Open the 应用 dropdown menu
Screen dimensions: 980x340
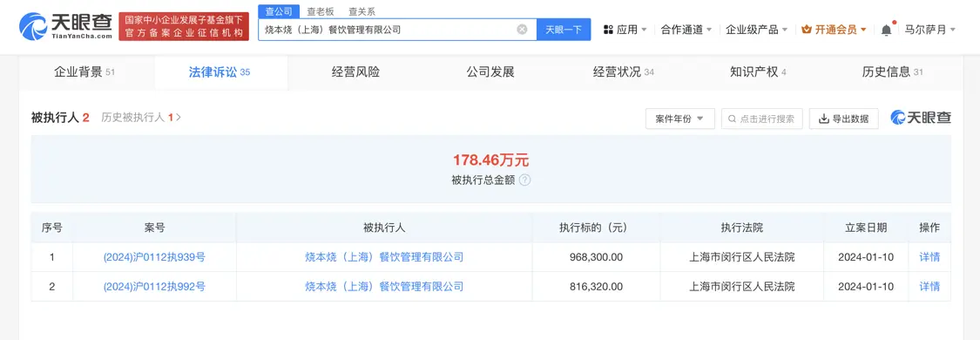[625, 30]
